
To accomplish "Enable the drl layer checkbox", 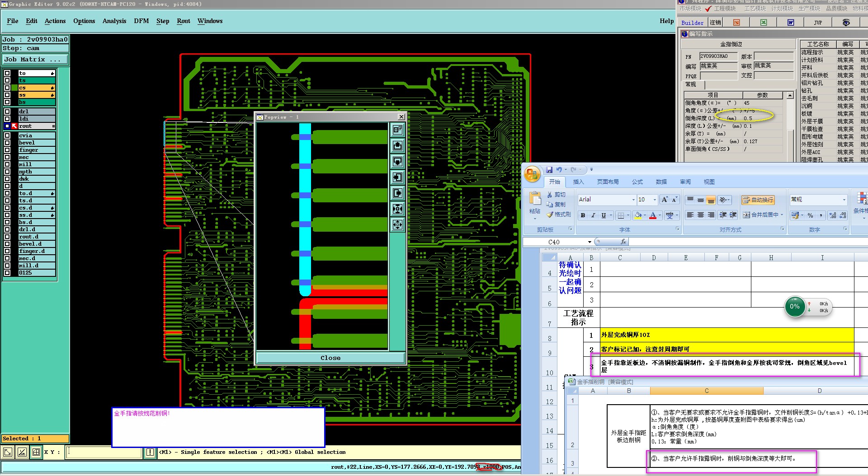I will point(7,112).
